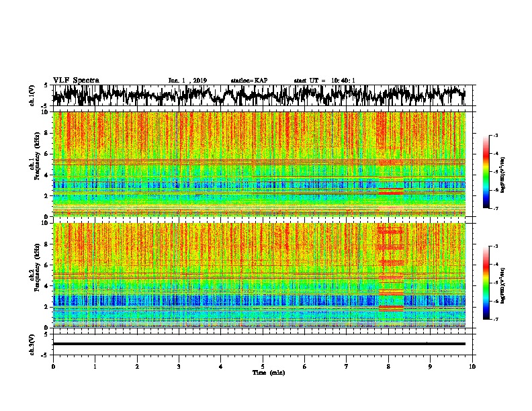Click time tick label "5" on the x-axis
This screenshot has height=411, width=532.
coord(263,367)
